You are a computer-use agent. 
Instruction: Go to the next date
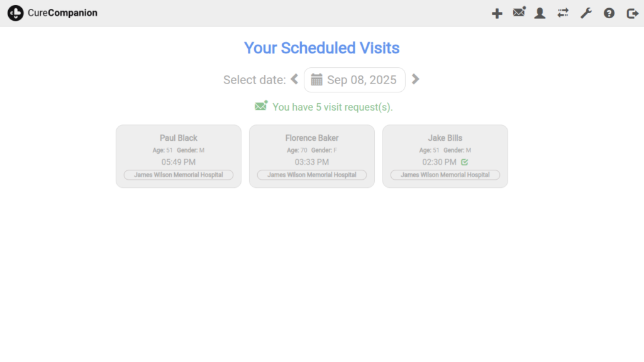415,79
